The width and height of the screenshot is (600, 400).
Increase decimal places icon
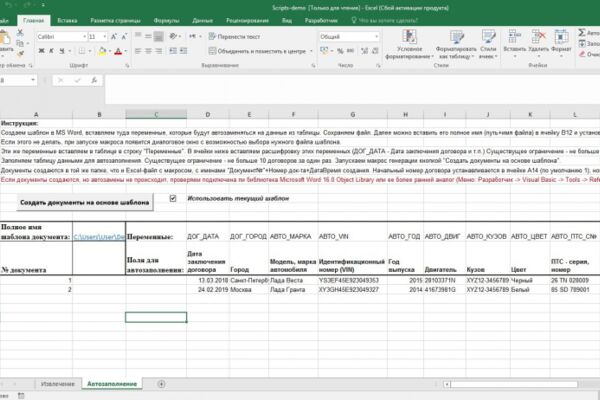[365, 51]
